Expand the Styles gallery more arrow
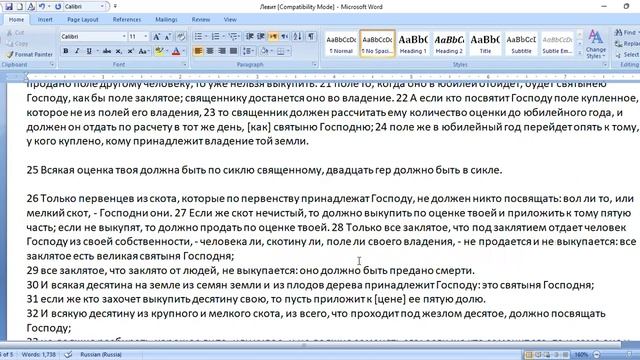 pyautogui.click(x=579, y=53)
